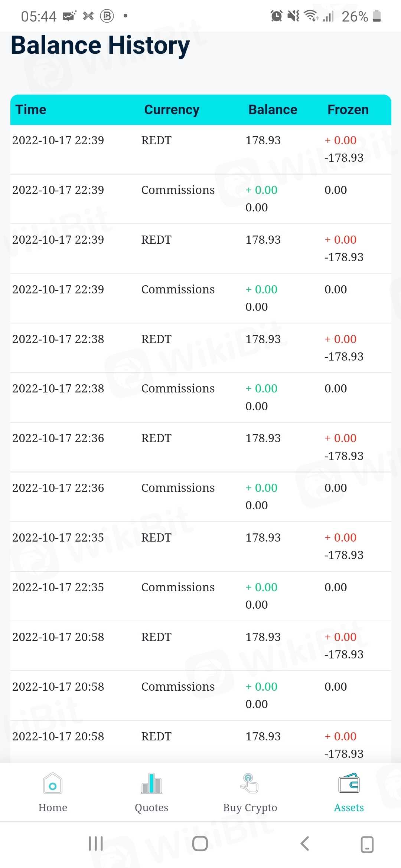Viewport: 401px width, 868px height.
Task: Open the Assets wallet icon
Action: coord(349,783)
